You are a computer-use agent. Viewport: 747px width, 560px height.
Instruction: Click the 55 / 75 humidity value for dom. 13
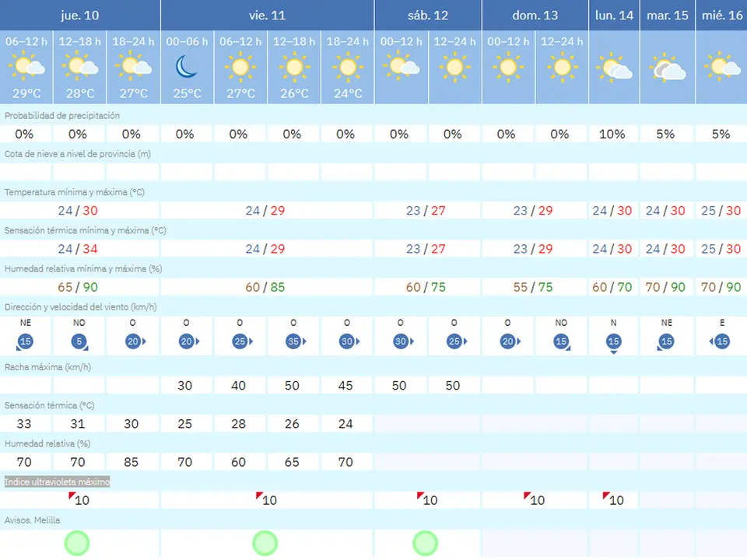pyautogui.click(x=532, y=287)
